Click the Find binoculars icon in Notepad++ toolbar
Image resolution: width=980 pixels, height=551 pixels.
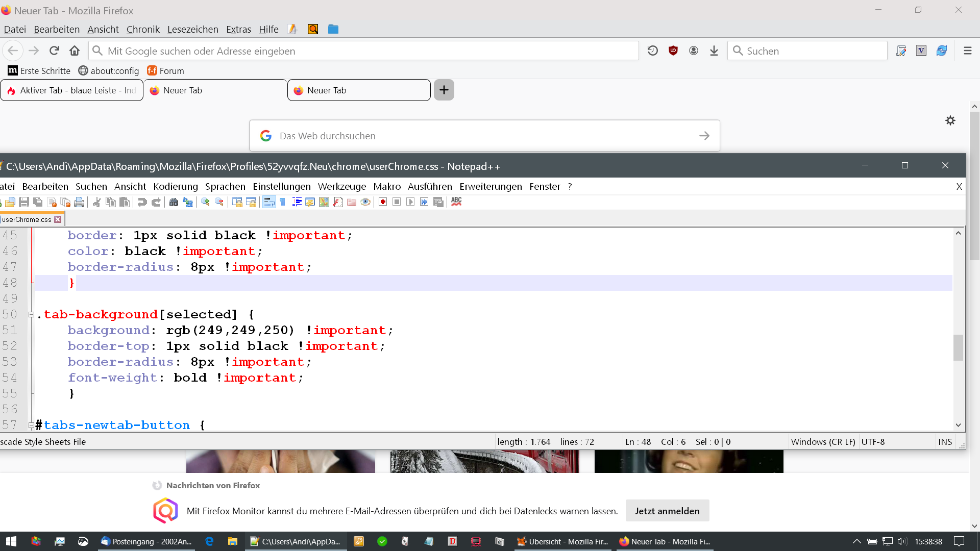click(174, 202)
